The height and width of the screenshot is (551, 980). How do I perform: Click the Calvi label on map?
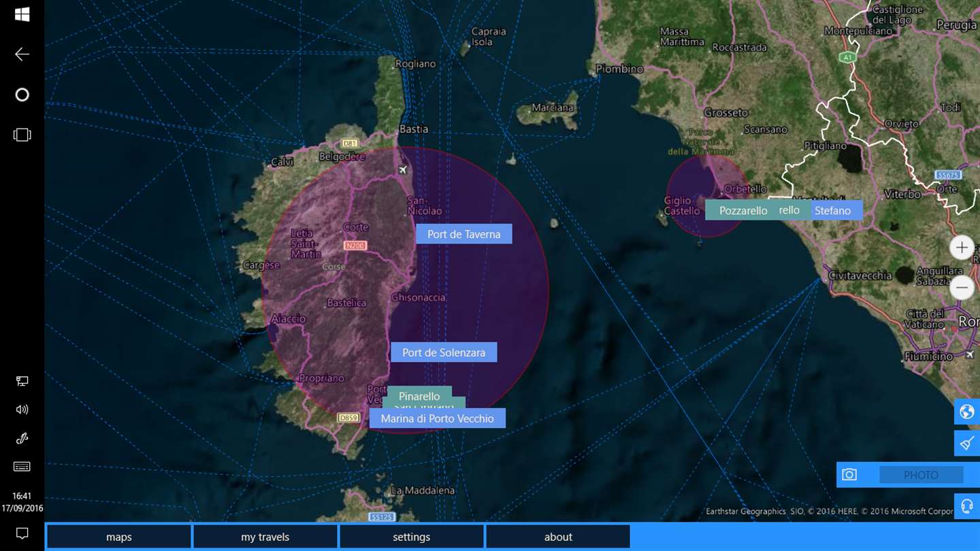[x=282, y=162]
